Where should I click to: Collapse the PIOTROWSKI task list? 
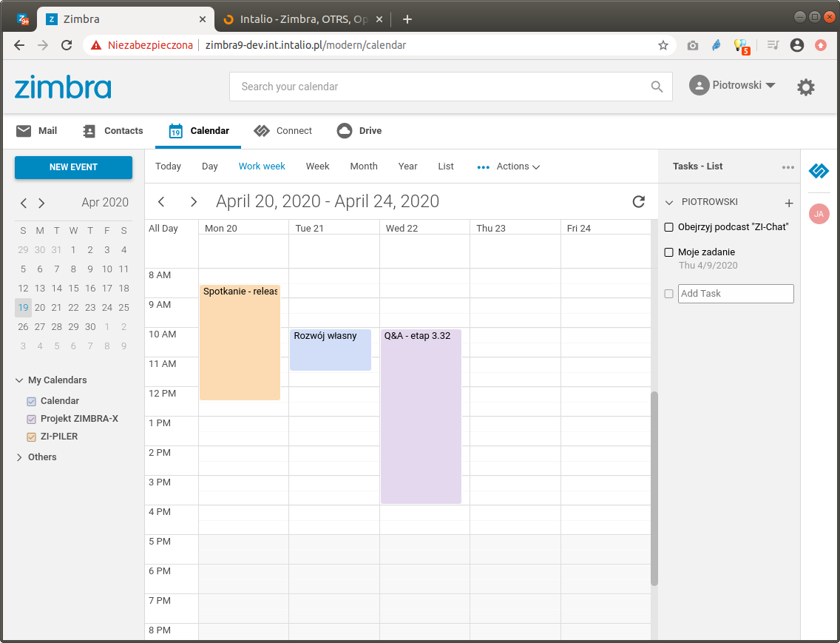click(669, 202)
